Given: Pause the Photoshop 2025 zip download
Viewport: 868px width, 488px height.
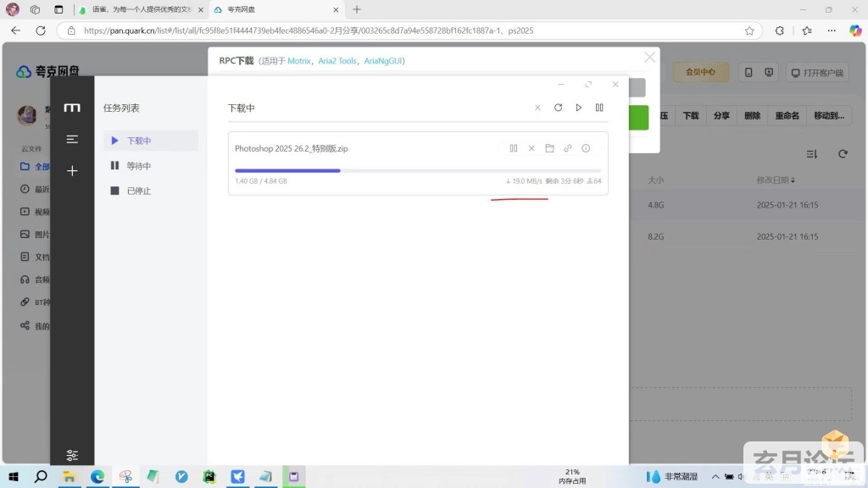Looking at the screenshot, I should [514, 148].
